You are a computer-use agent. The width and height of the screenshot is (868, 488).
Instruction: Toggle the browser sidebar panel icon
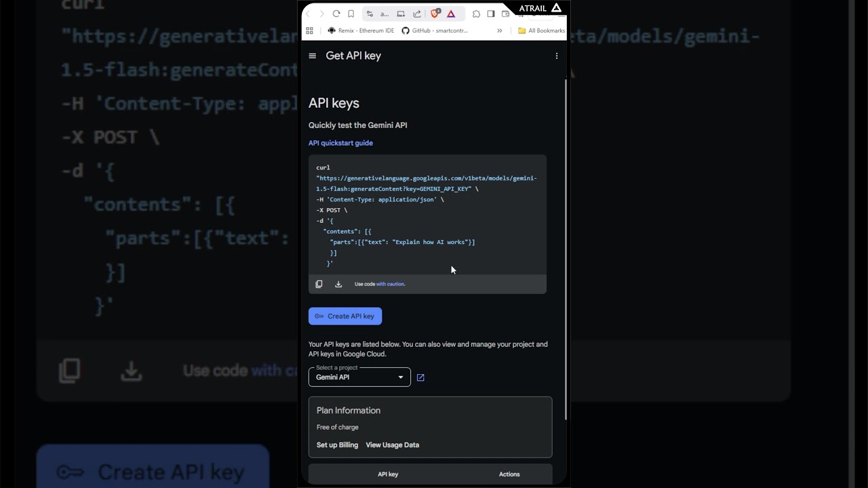click(491, 14)
